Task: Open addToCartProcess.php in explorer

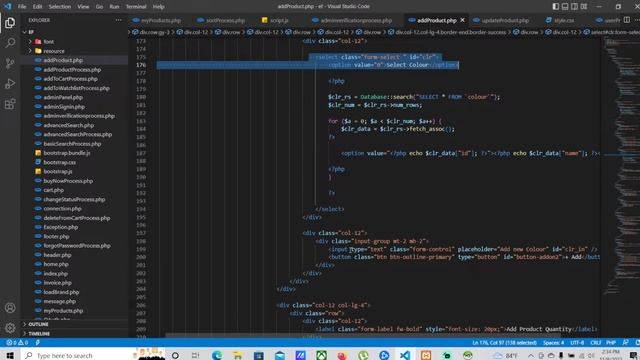Action: point(70,79)
